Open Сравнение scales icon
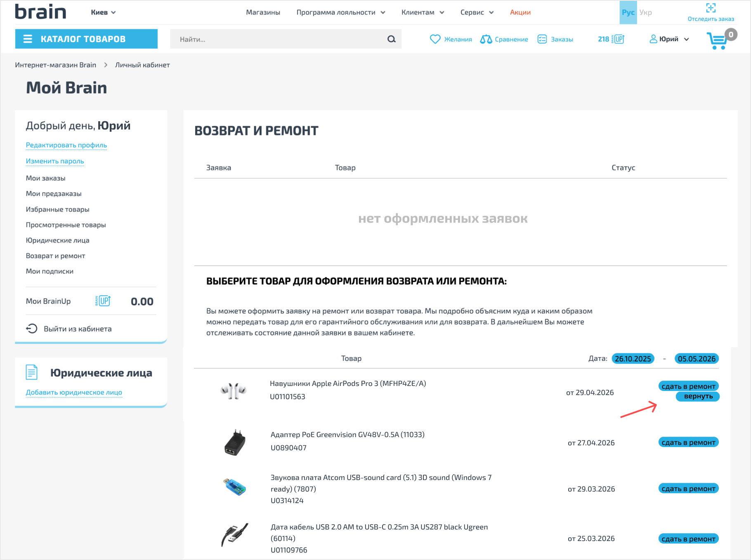Image resolution: width=751 pixels, height=560 pixels. point(486,39)
